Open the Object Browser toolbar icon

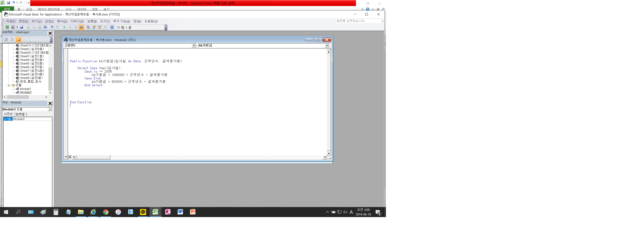click(99, 27)
